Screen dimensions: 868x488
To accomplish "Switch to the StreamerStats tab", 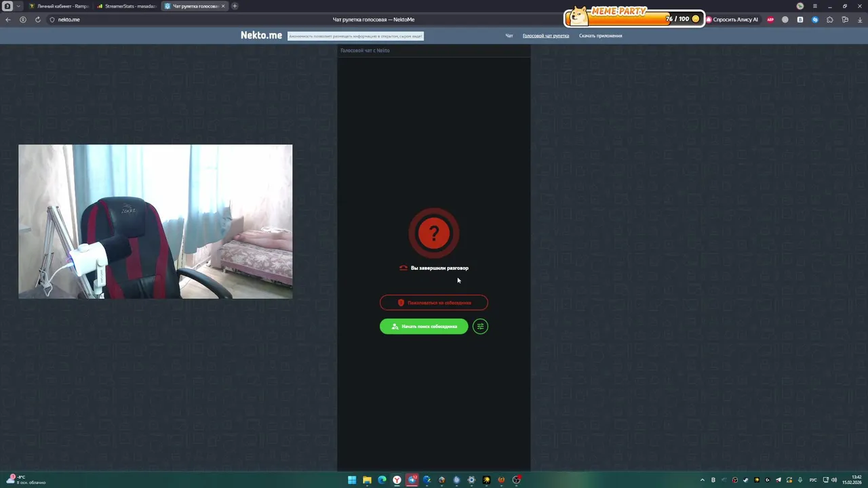I will pos(127,6).
